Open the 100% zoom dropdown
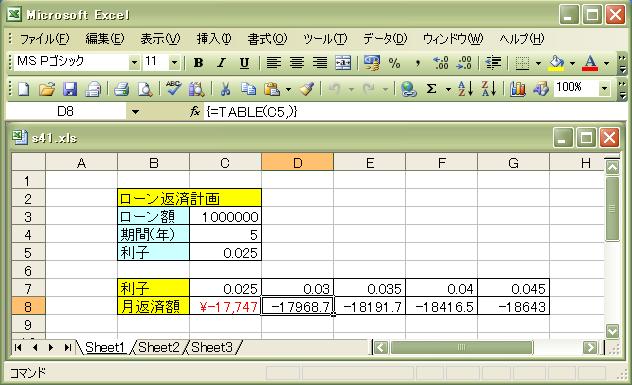This screenshot has height=385, width=632. point(604,88)
